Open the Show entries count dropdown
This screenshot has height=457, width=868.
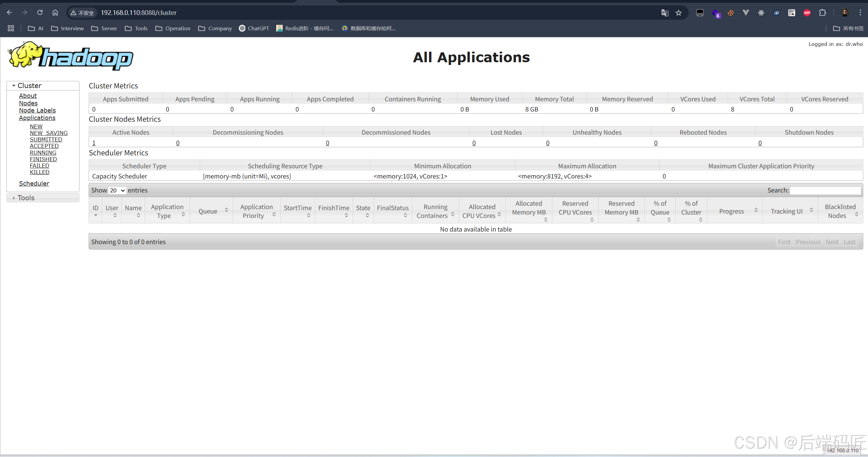point(117,190)
